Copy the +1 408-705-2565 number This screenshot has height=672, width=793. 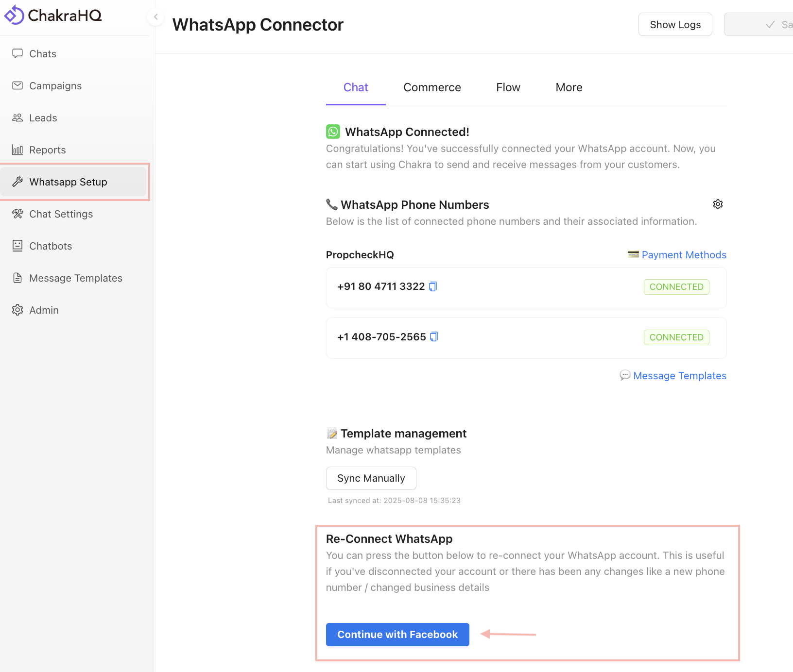tap(434, 336)
